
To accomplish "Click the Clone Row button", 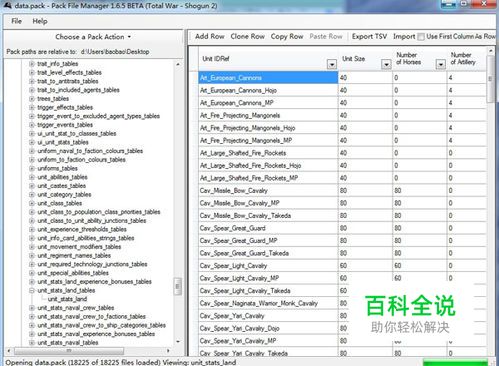I will pyautogui.click(x=247, y=36).
